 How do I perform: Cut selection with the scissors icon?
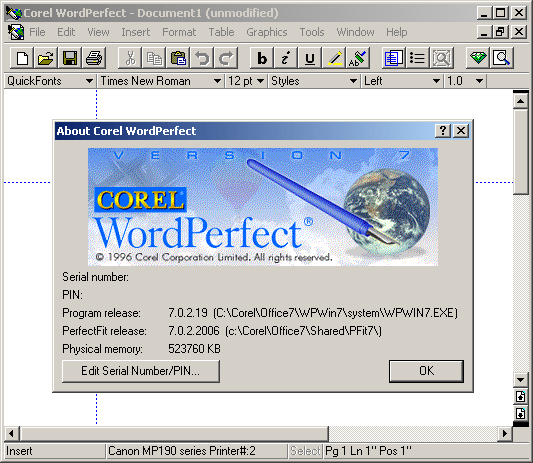click(x=130, y=58)
